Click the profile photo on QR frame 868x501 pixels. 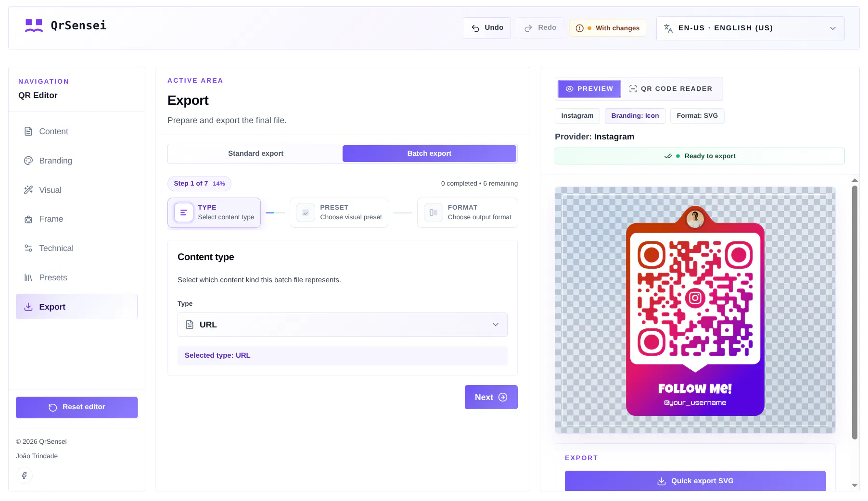click(695, 219)
